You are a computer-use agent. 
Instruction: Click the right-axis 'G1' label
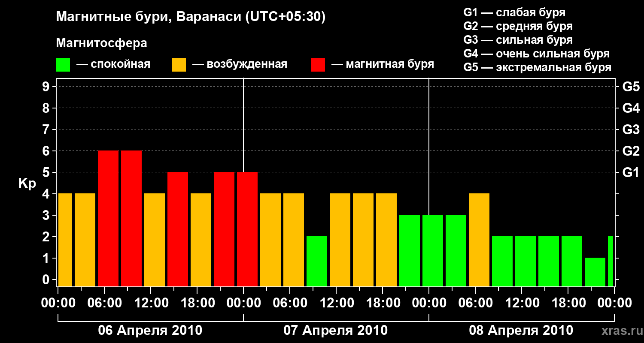coord(631,172)
